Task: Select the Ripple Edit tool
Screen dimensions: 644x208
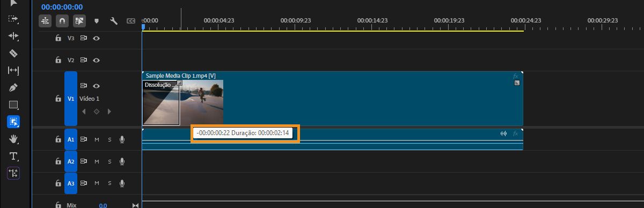Action: pyautogui.click(x=13, y=36)
